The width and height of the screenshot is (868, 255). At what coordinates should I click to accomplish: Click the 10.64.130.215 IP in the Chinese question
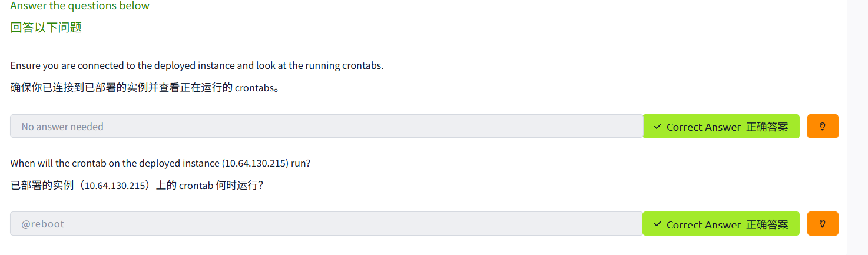(114, 186)
